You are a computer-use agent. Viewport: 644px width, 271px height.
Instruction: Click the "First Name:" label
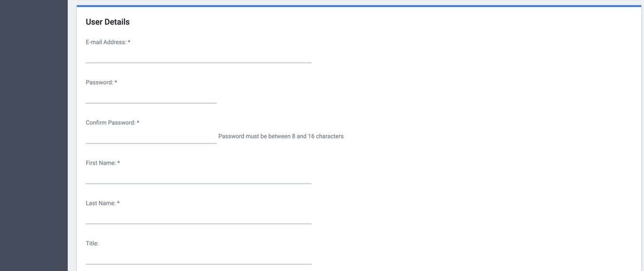coord(101,163)
